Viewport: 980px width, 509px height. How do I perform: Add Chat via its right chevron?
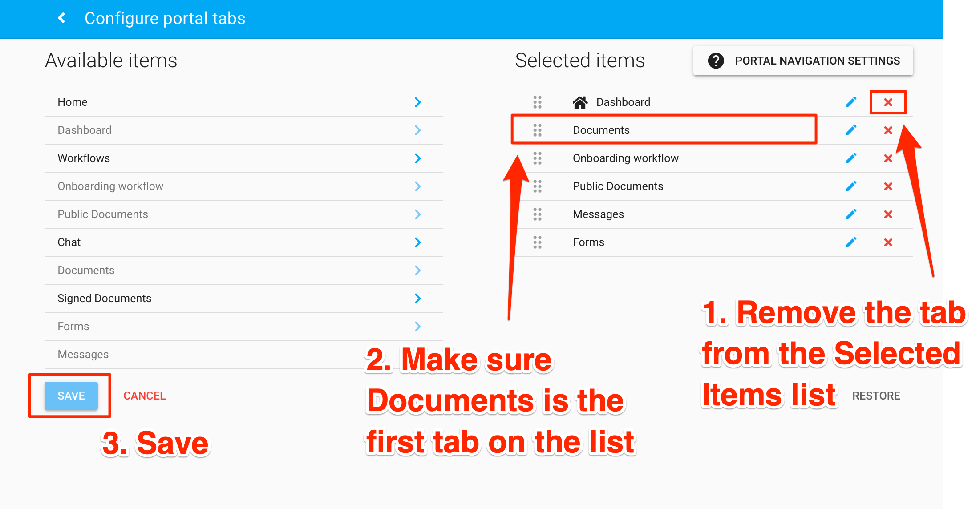[x=417, y=242]
